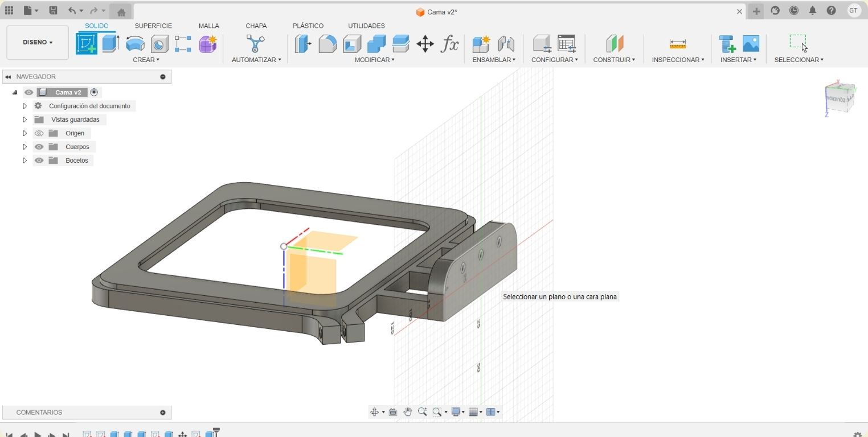This screenshot has height=437, width=868.
Task: Expand Configuración del documento node
Action: [24, 106]
